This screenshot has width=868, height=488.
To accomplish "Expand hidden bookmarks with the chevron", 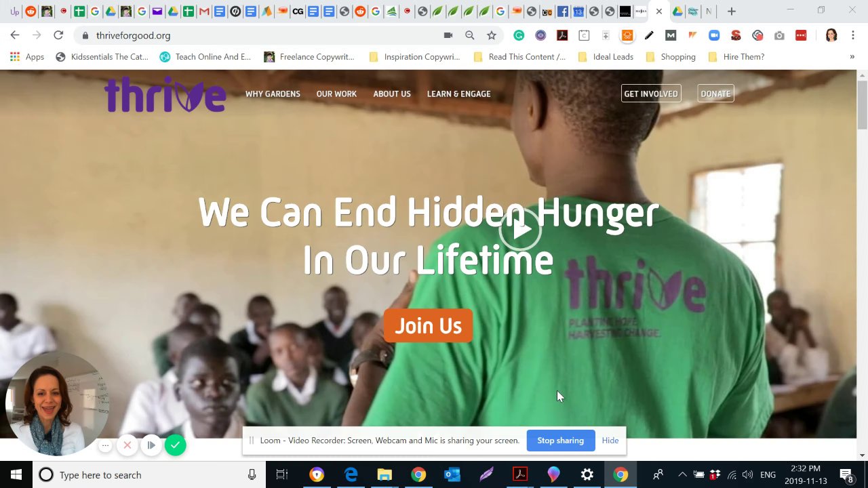I will click(x=852, y=57).
